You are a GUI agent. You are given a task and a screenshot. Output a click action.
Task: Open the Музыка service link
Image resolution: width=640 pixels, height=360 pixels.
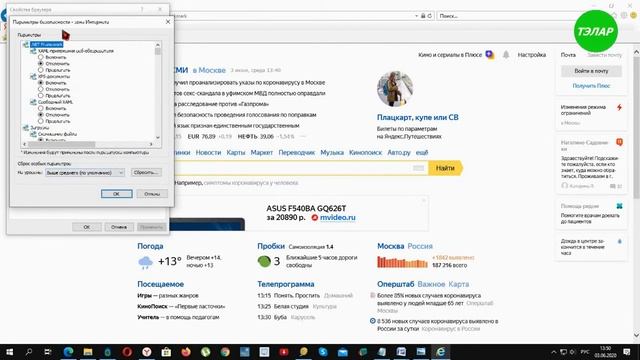(x=332, y=152)
